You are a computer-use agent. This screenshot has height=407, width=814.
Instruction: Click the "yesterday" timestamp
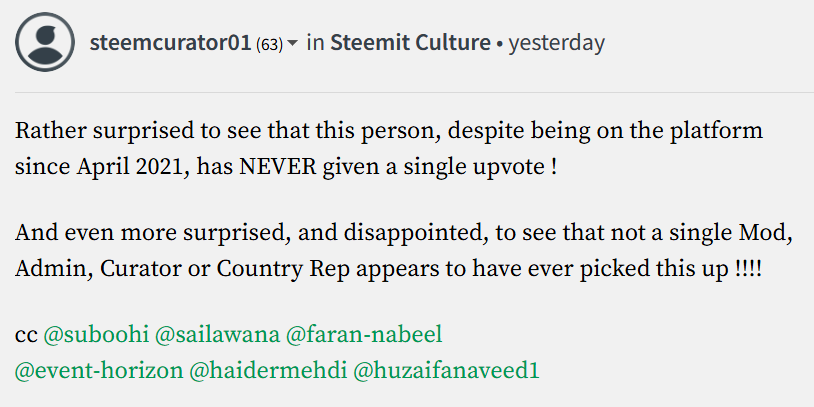point(557,43)
